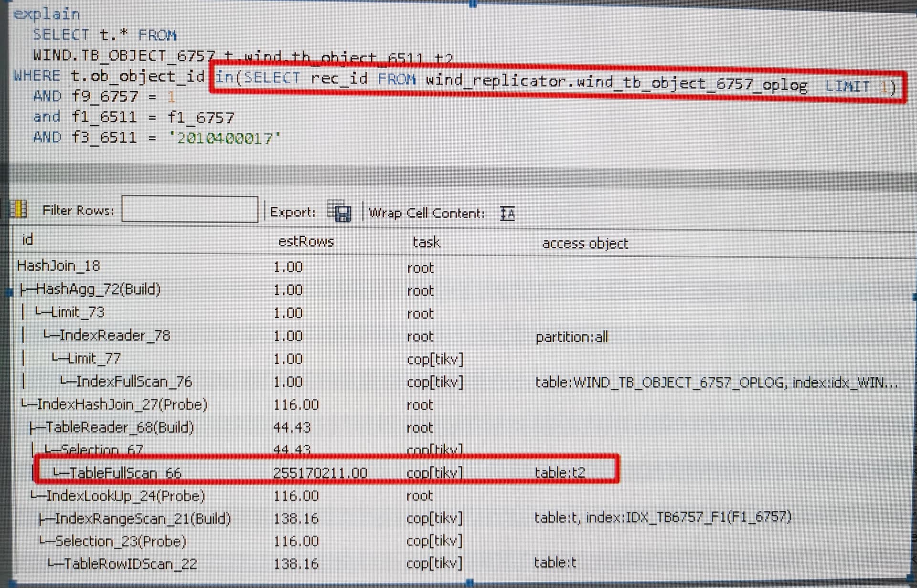Toggle the Wrap Cell Content icon
917x588 pixels.
pos(507,213)
